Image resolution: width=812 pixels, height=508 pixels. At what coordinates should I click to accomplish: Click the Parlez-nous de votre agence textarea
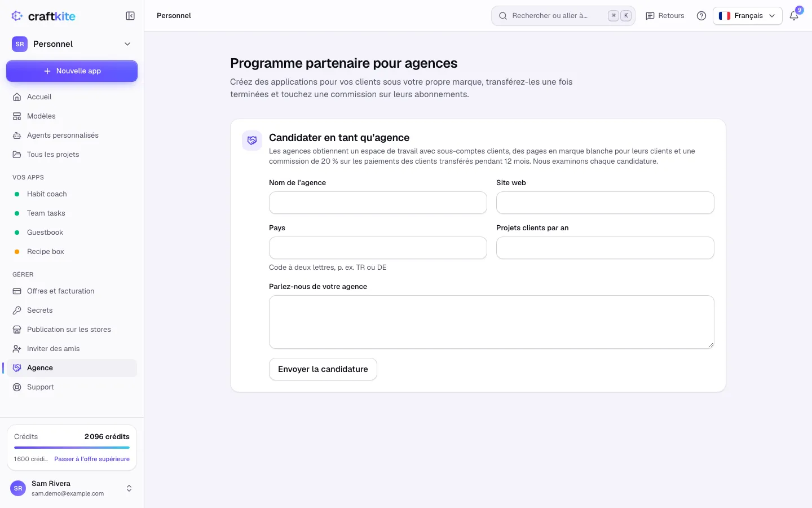coord(492,322)
